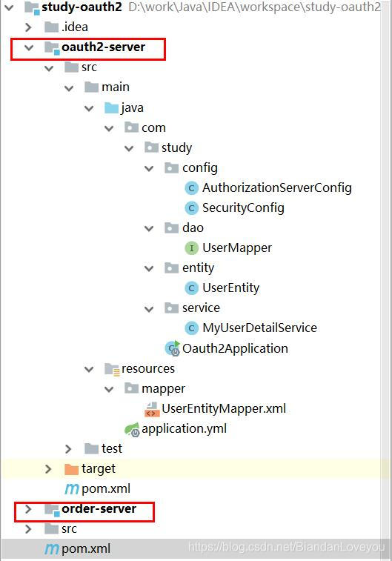This screenshot has height=561, width=392.
Task: Select the pom.xml label under oauth2-server
Action: [x=106, y=488]
